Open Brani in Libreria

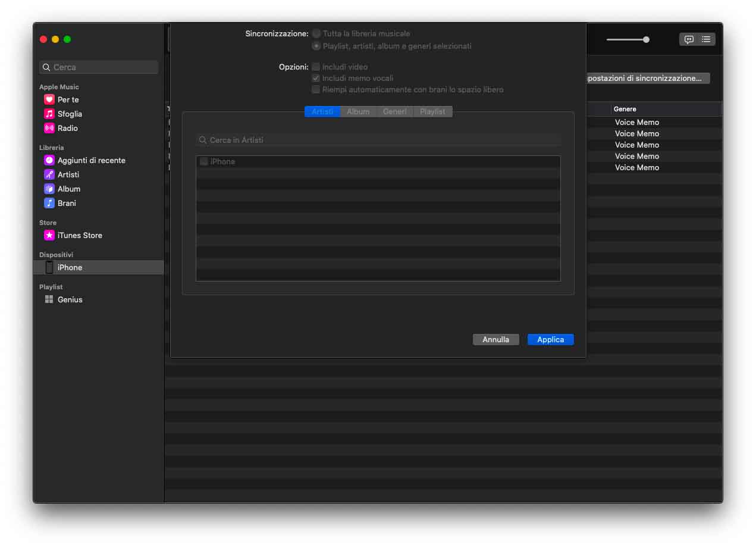click(x=67, y=203)
